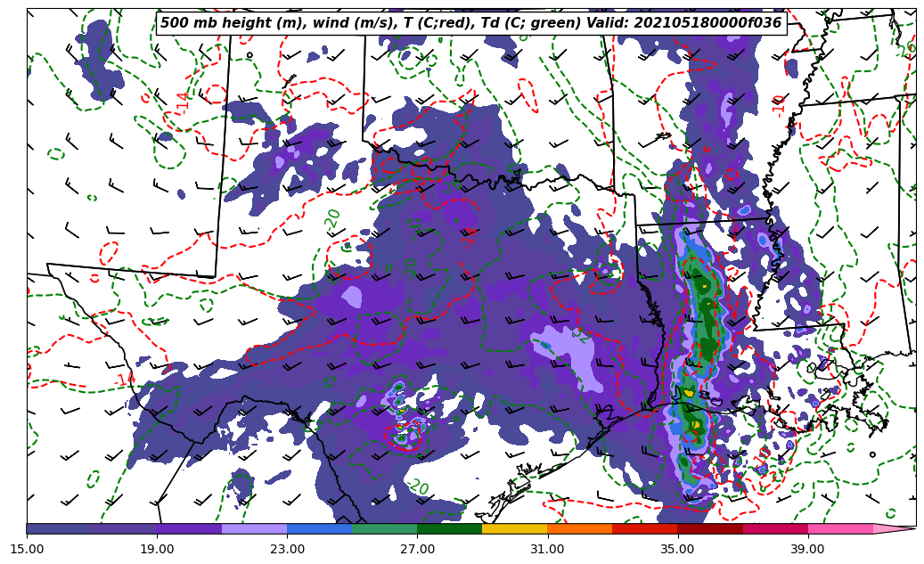Click the red -14 contour label over New Mexico
The image size is (924, 564).
point(183,102)
